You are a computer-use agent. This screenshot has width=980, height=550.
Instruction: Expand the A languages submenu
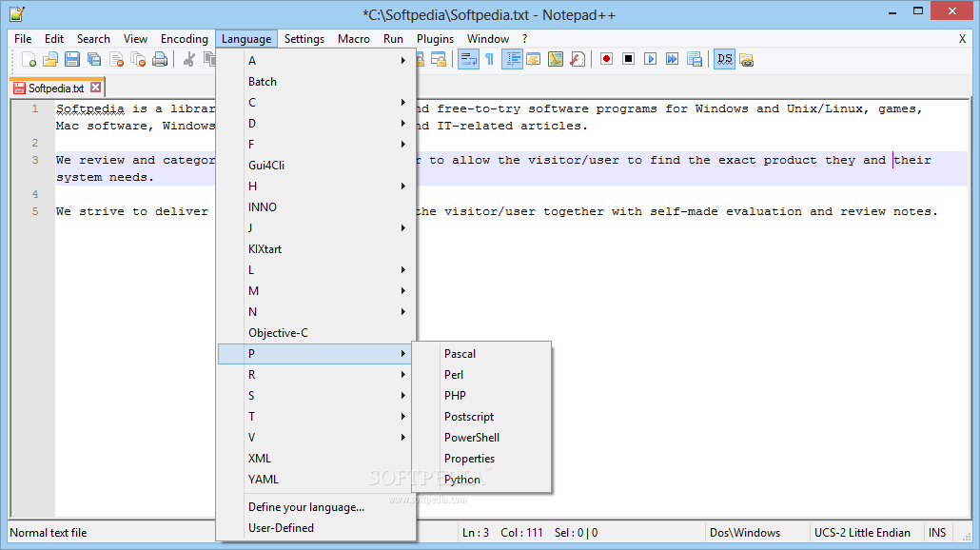point(317,61)
